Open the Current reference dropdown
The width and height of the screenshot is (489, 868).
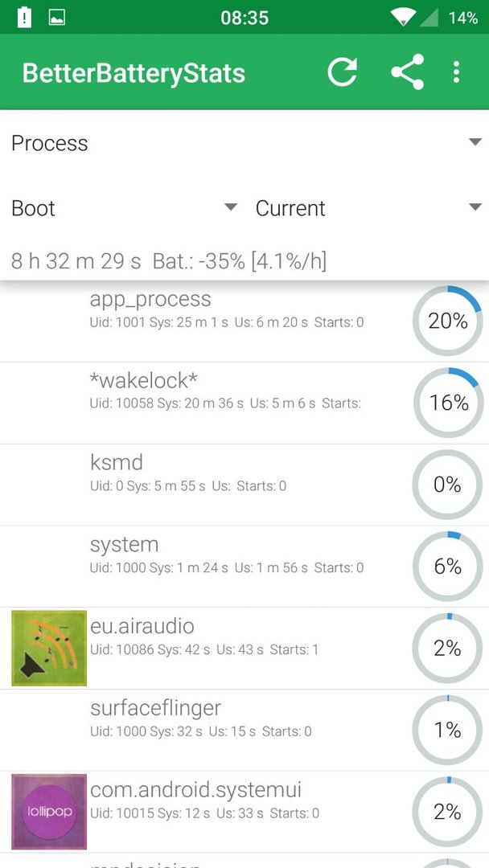(x=368, y=208)
